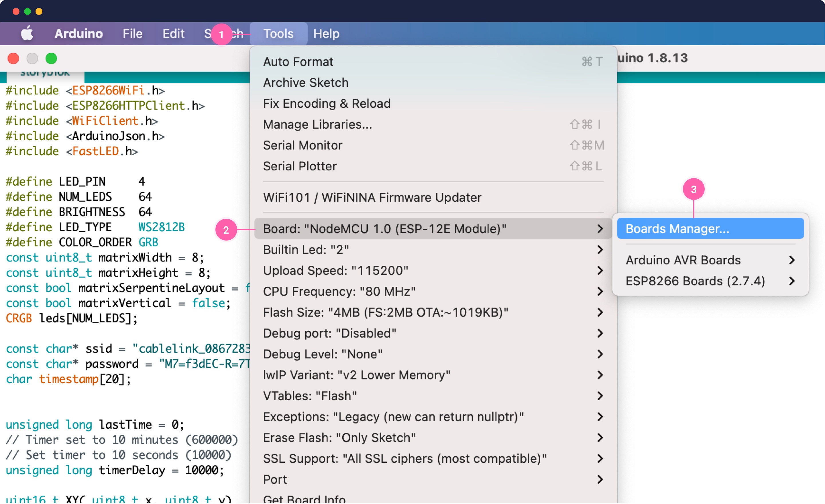Open Manage Libraries...
The width and height of the screenshot is (825, 504).
point(433,125)
